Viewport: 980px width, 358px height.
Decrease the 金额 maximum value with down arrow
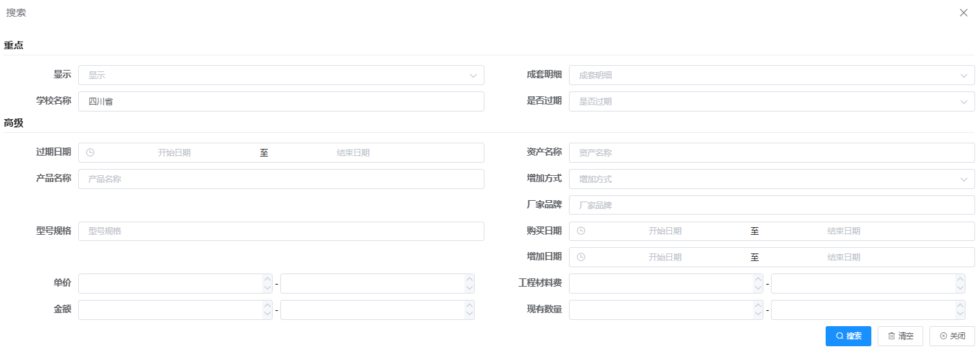(469, 314)
